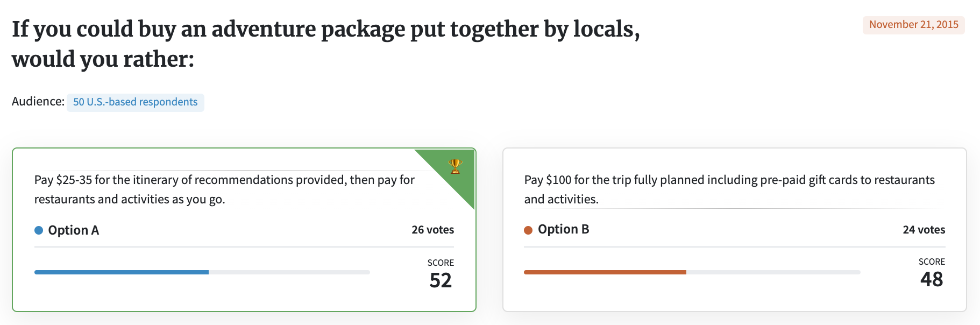Viewport: 980px width, 325px height.
Task: Click the Pay $100 fully planned description
Action: (730, 189)
